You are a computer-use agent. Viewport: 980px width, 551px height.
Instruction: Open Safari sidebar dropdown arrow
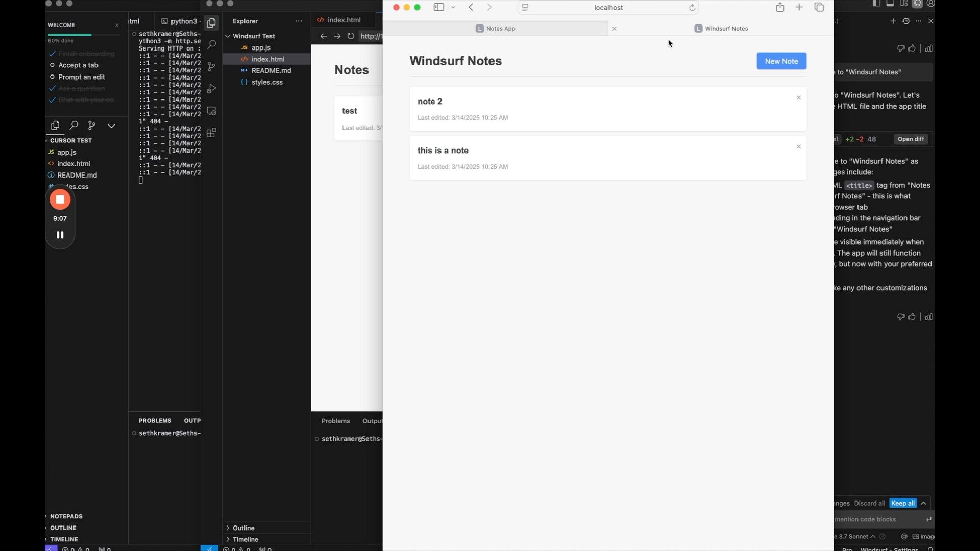(453, 7)
